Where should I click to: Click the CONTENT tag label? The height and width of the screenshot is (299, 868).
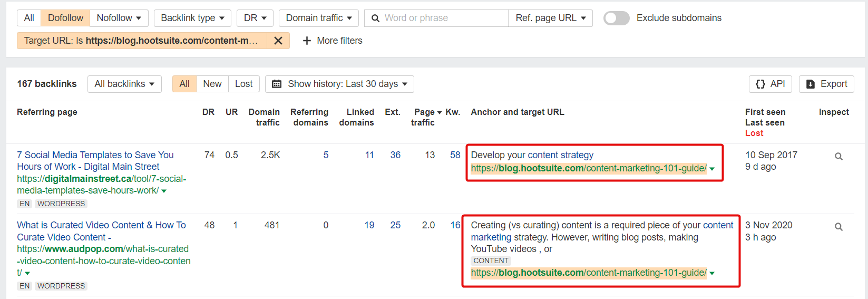[x=491, y=261]
